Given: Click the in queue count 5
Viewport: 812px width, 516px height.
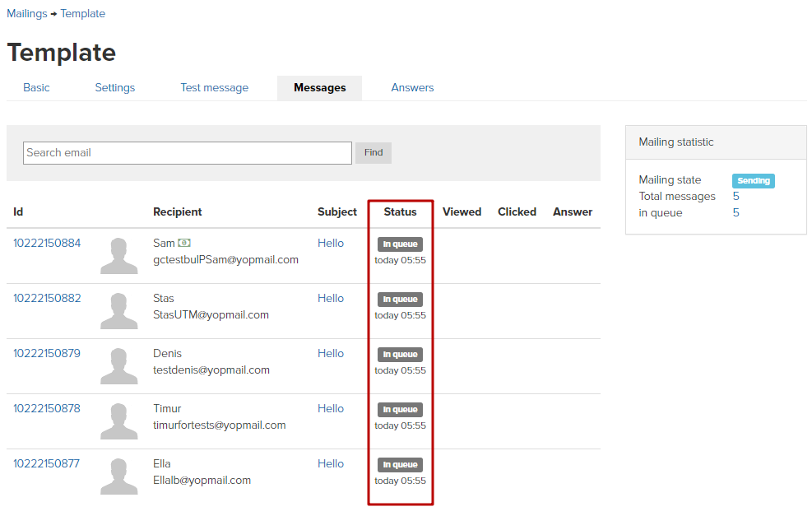Looking at the screenshot, I should (735, 213).
